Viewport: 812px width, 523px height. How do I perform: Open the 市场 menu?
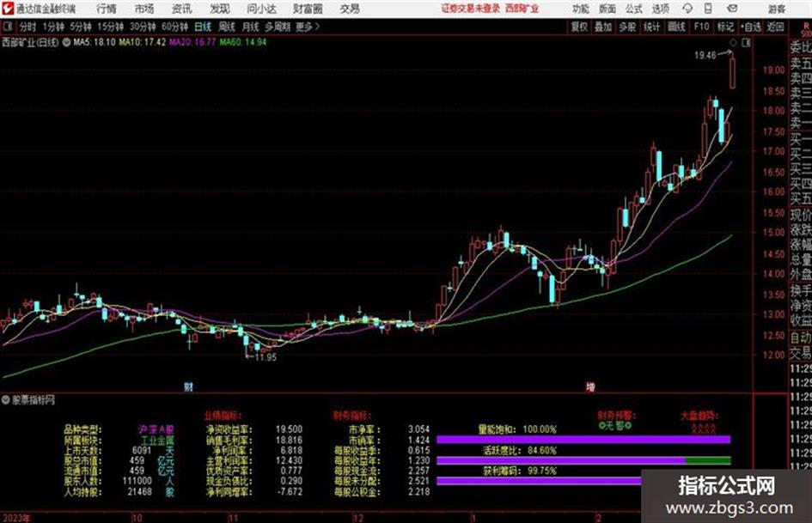click(144, 9)
